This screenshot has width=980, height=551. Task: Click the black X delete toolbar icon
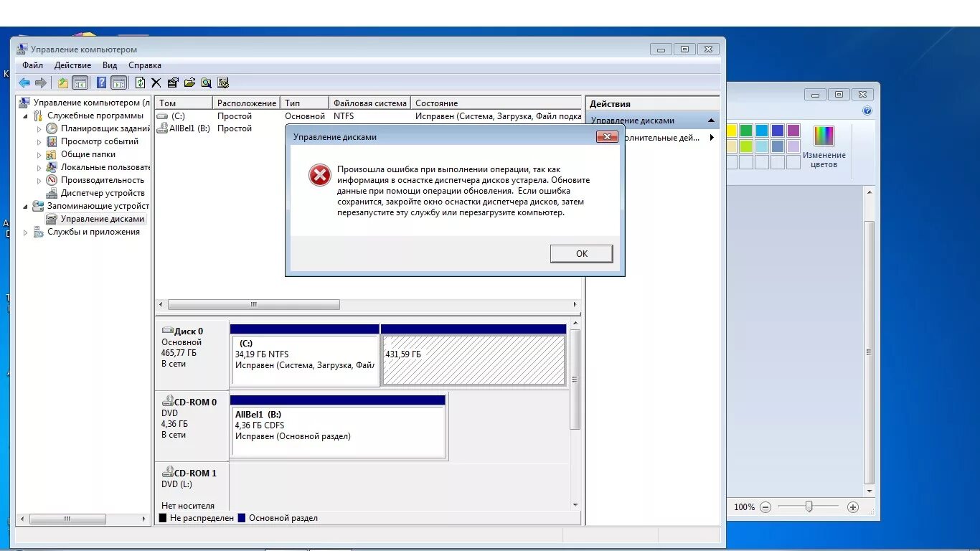click(156, 83)
